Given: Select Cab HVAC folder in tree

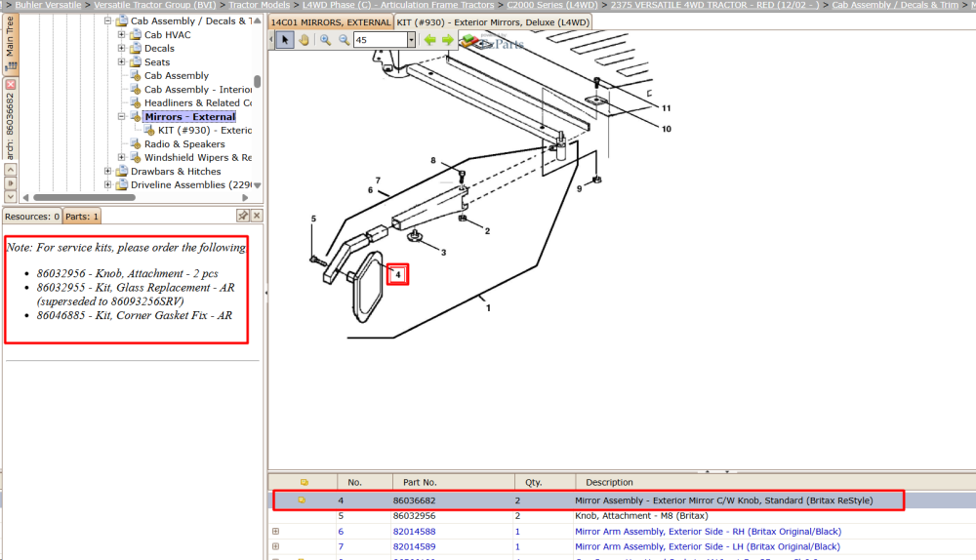Looking at the screenshot, I should 168,35.
